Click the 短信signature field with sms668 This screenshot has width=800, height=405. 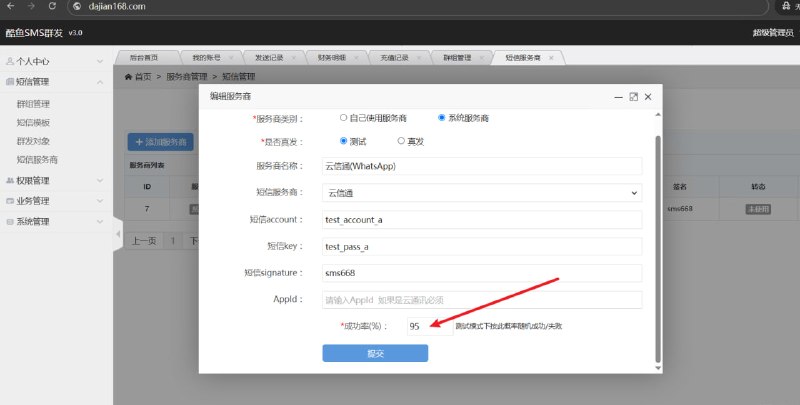tap(482, 273)
